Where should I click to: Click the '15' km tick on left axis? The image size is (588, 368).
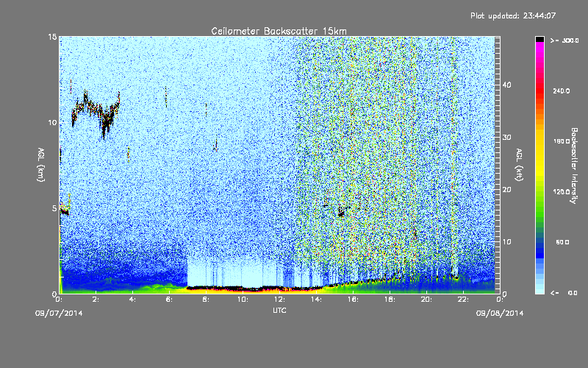click(52, 37)
